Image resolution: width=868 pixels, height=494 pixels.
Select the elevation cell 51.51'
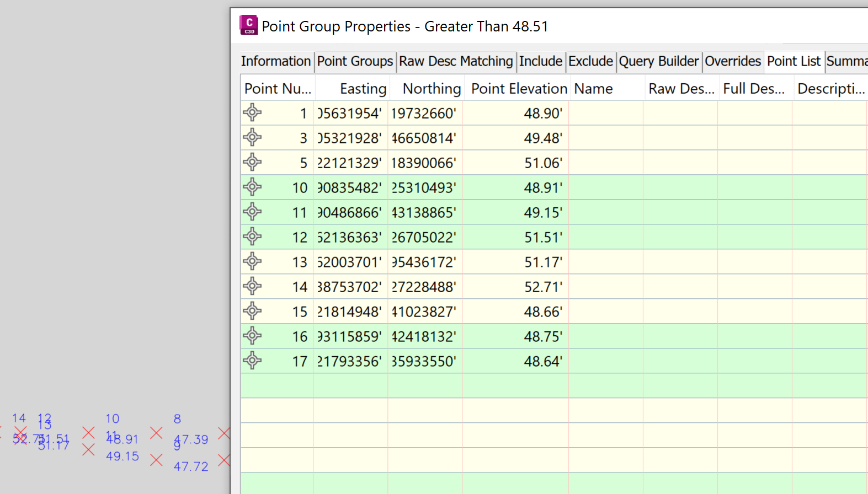(x=515, y=237)
